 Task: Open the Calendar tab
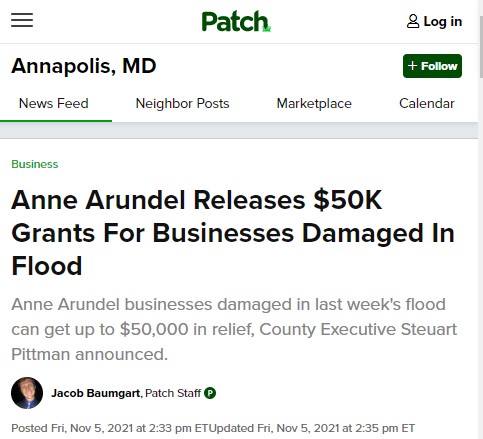[x=427, y=103]
